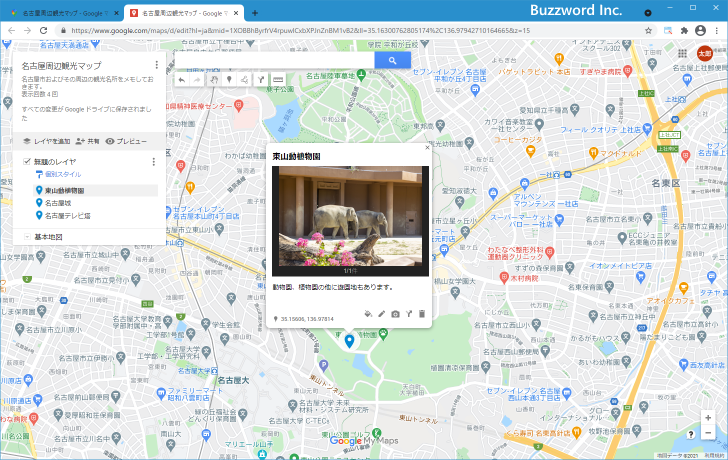Click the blue marker pin on the map
The height and width of the screenshot is (460, 728).
349,341
